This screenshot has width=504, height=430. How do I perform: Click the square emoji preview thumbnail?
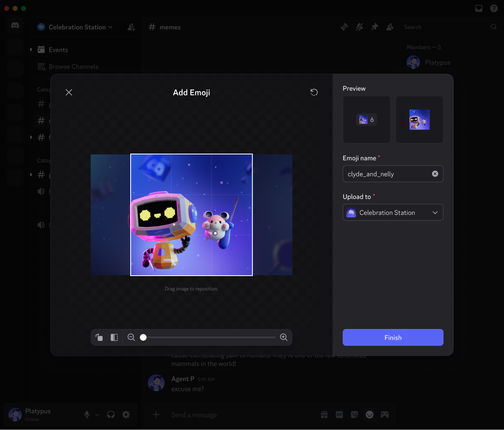coord(419,120)
